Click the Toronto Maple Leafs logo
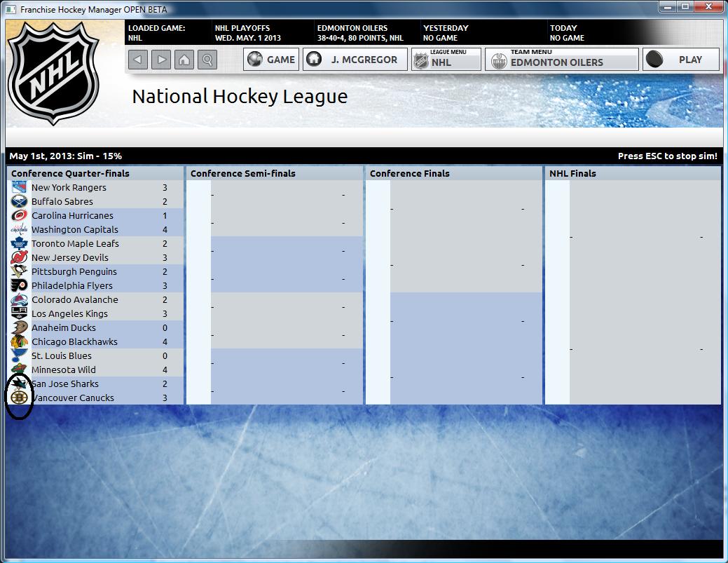This screenshot has width=728, height=563. (19, 243)
